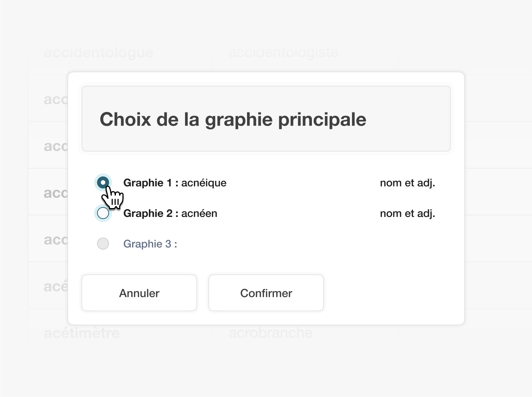Click the partially hidden "acc" word just below accidentologue
Screen dimensions: 532x397
(56, 100)
